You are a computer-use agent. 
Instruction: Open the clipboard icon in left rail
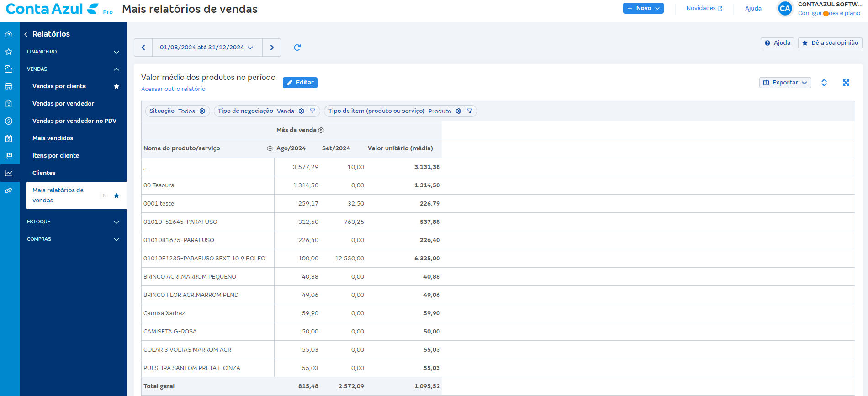(x=9, y=104)
